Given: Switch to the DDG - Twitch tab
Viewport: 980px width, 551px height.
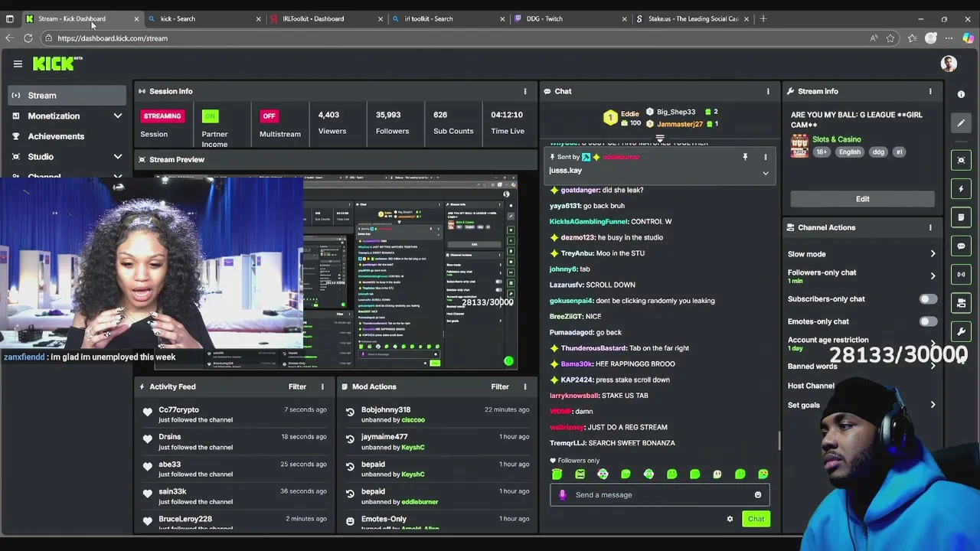Looking at the screenshot, I should (570, 18).
